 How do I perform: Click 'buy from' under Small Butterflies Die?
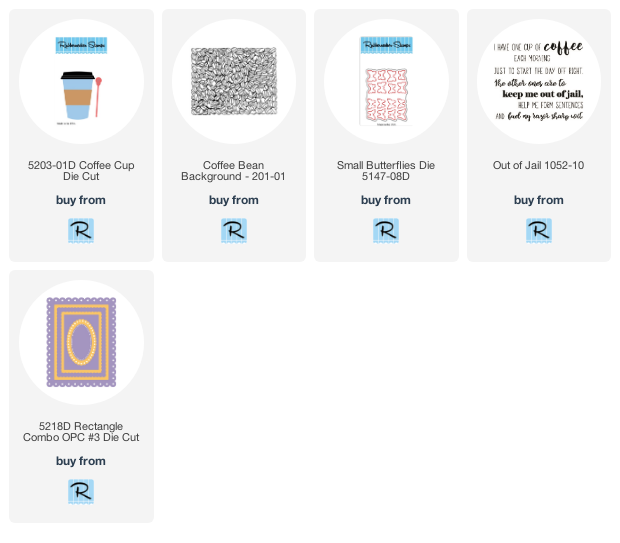pos(386,200)
